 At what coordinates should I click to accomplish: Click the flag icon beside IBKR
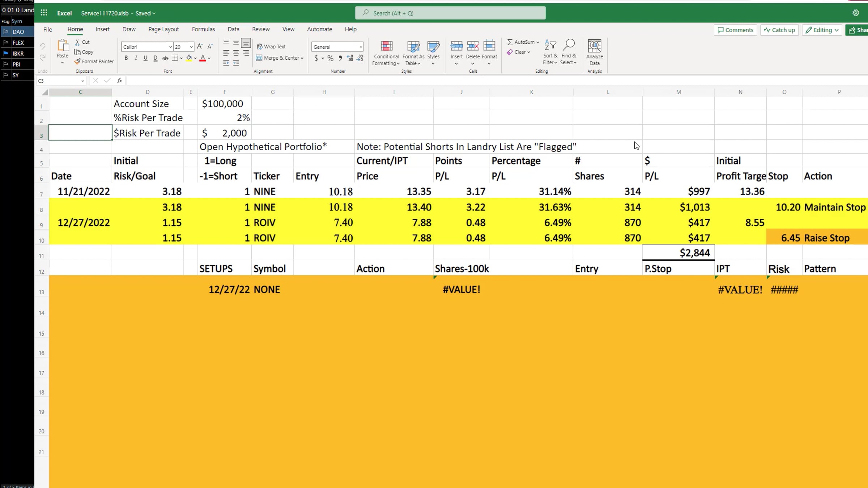coord(6,53)
